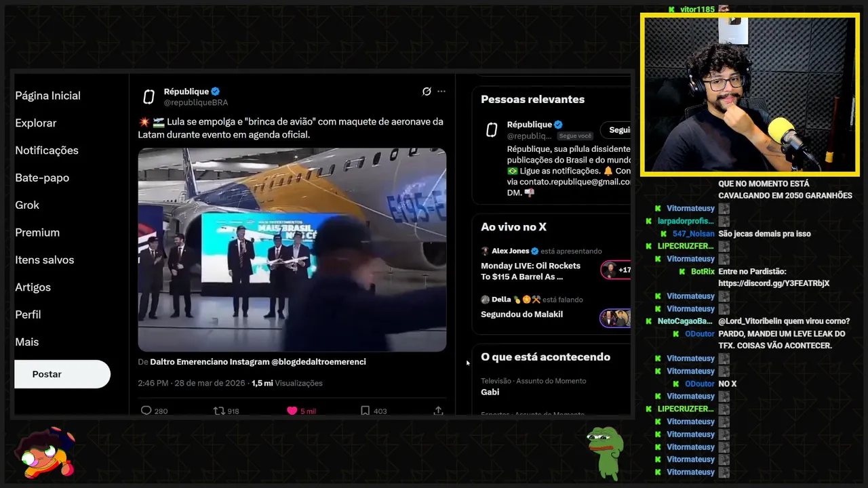Click Della small avatar icon
The width and height of the screenshot is (868, 488).
click(x=485, y=300)
